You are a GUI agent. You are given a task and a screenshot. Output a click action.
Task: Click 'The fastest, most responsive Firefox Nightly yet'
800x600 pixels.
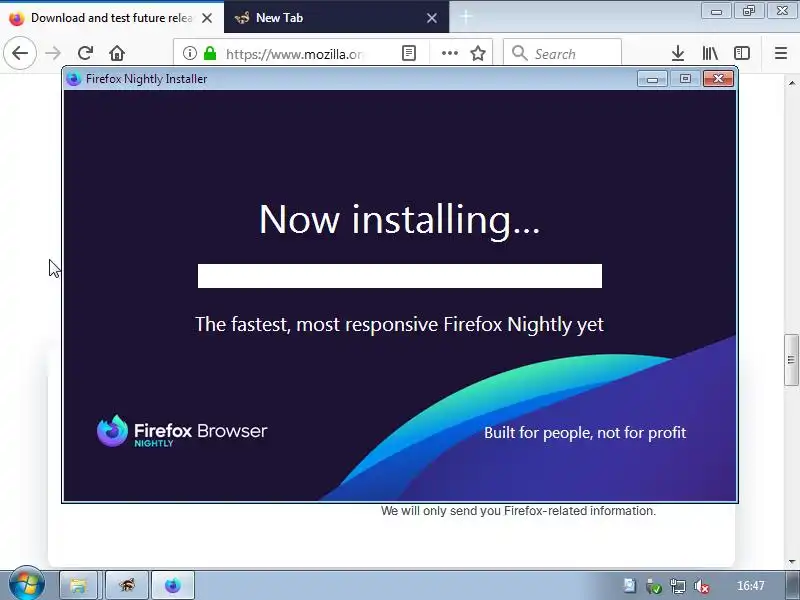click(399, 324)
